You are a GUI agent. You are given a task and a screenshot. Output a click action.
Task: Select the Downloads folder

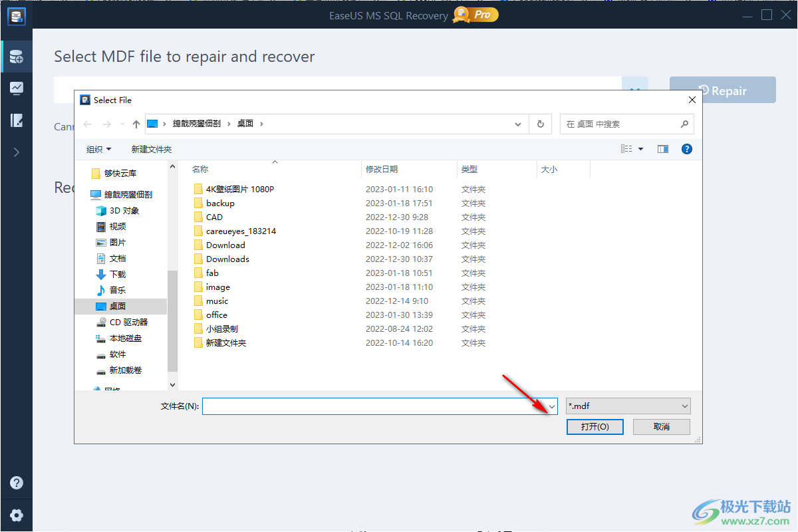point(221,259)
